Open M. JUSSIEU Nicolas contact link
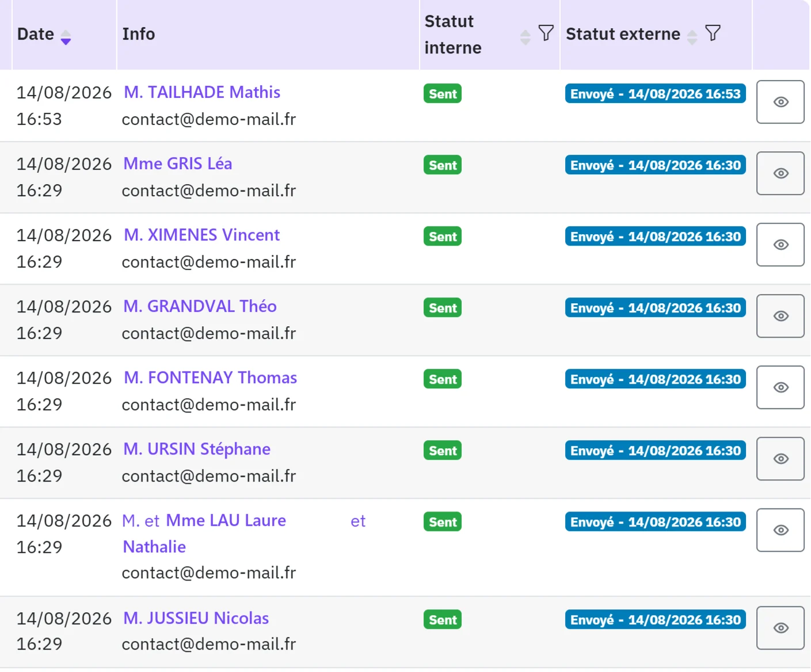The image size is (811, 672). 196,618
